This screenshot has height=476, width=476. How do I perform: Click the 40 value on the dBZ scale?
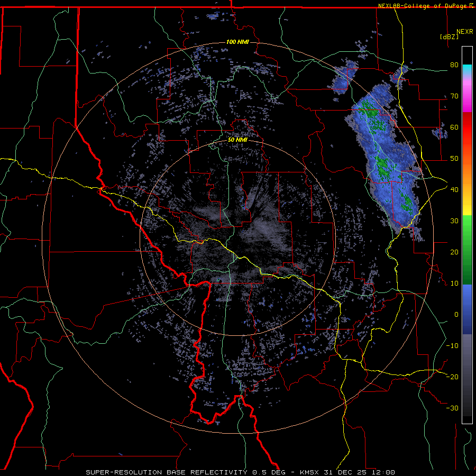pyautogui.click(x=454, y=189)
